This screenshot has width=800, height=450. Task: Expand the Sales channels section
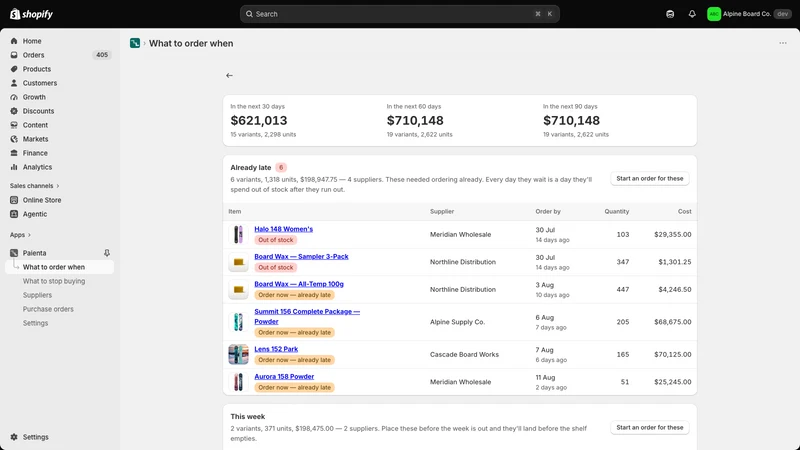tap(35, 186)
